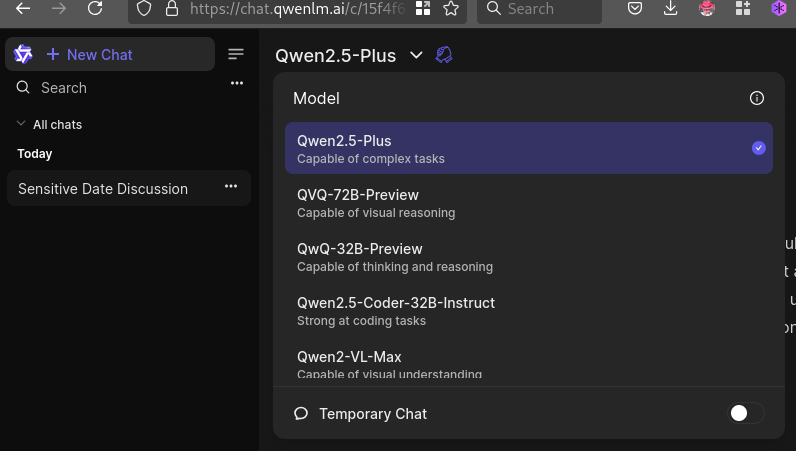Collapse sidebar using the hamburger lines icon
The height and width of the screenshot is (451, 796).
[x=236, y=54]
